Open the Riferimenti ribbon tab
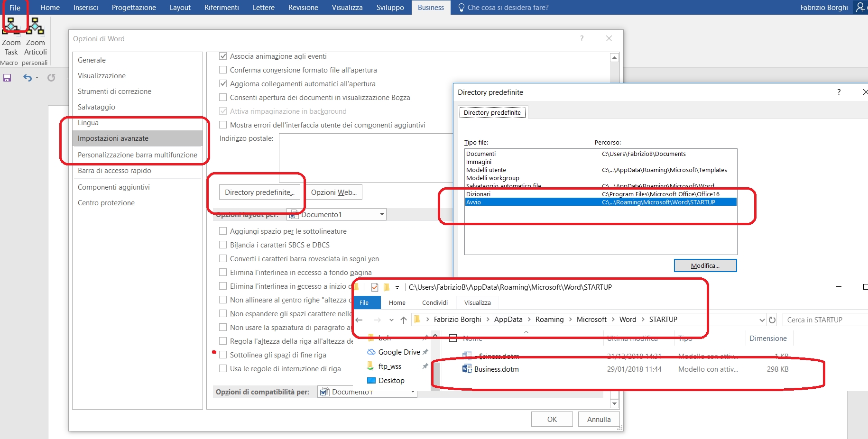 pyautogui.click(x=222, y=8)
